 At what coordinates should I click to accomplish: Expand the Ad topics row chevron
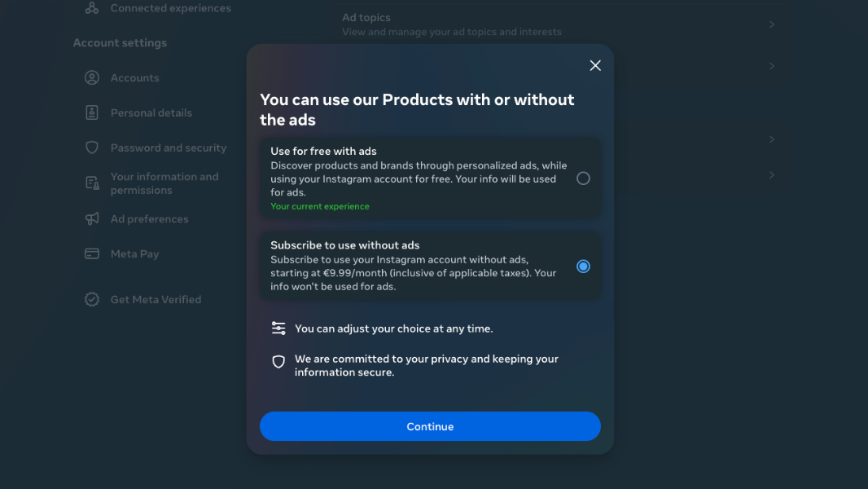click(x=772, y=24)
